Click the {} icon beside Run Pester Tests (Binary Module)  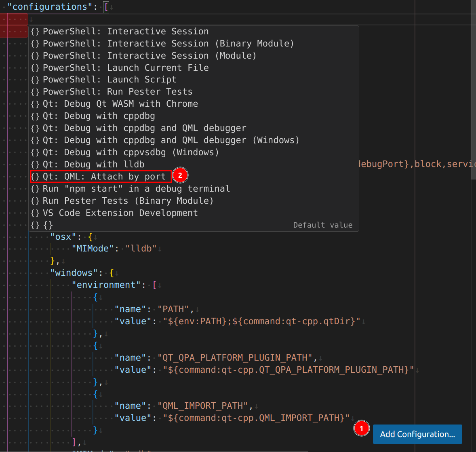(35, 201)
